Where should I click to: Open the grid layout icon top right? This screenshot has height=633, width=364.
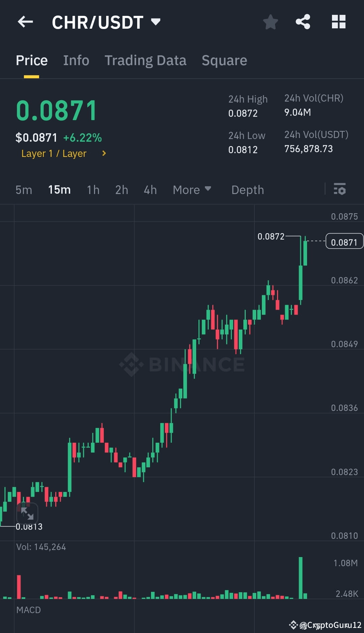(338, 22)
